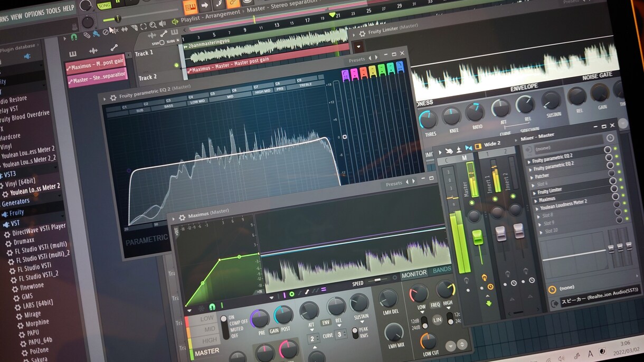Open the SUSTAIN dropdown arrow in Maximus

pos(362,323)
